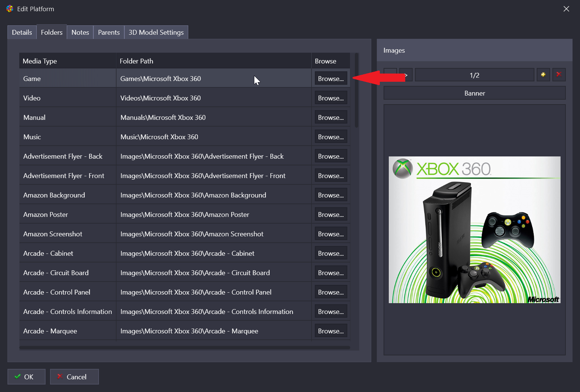Image resolution: width=580 pixels, height=392 pixels.
Task: Select the 'Arcade - Cabinet' media type cell
Action: (x=68, y=253)
